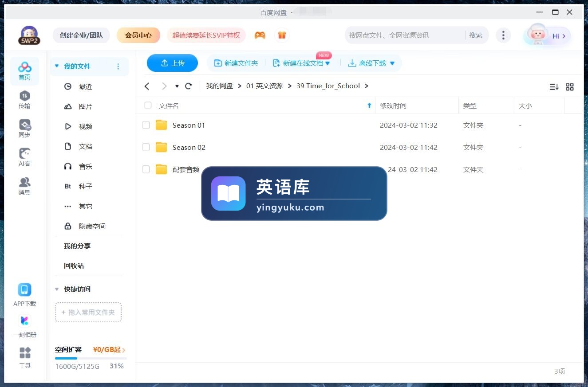Screen dimensions: 588x387
Task: Open 回收站 recycle bin
Action: [x=74, y=266]
